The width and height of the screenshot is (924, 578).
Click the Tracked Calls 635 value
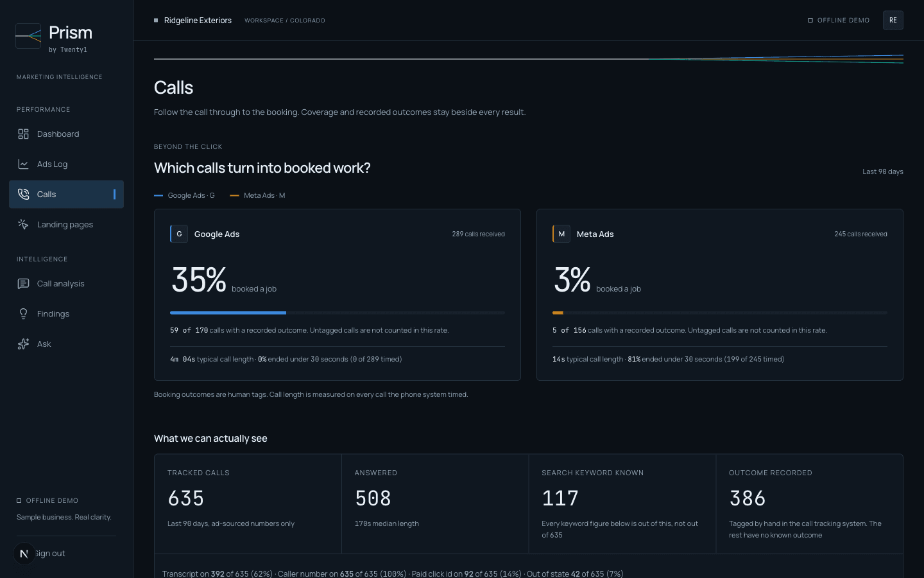tap(186, 498)
